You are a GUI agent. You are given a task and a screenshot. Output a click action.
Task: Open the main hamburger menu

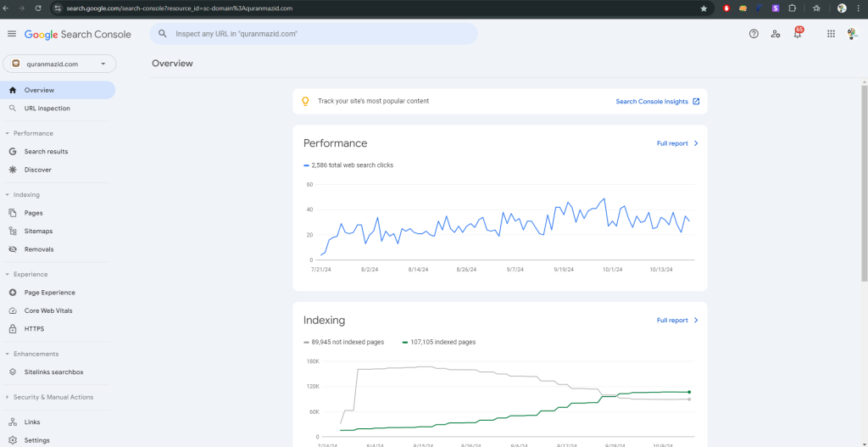(11, 34)
